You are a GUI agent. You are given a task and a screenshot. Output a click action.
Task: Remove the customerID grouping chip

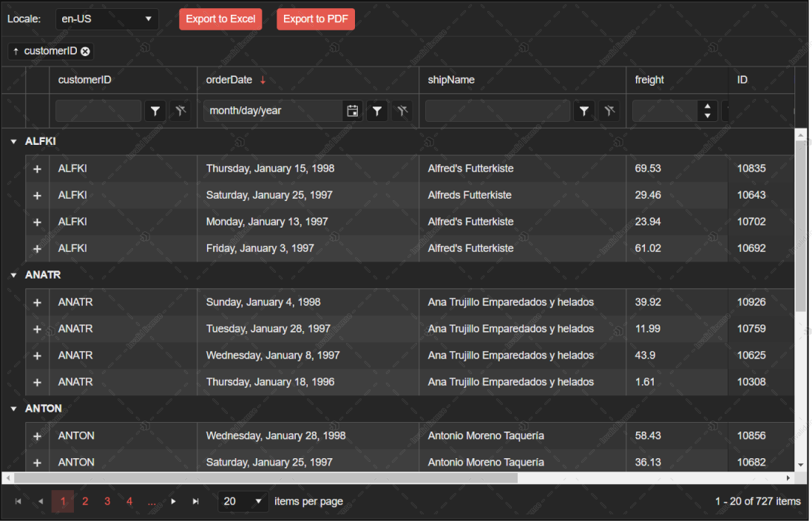coord(85,51)
